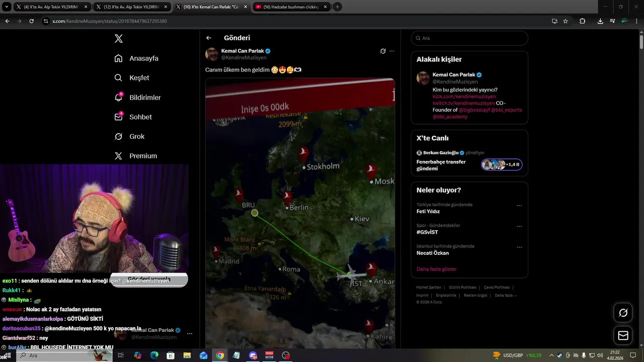This screenshot has width=644, height=362.
Task: Open Kemal Can Parlak avatar on post
Action: 212,54
